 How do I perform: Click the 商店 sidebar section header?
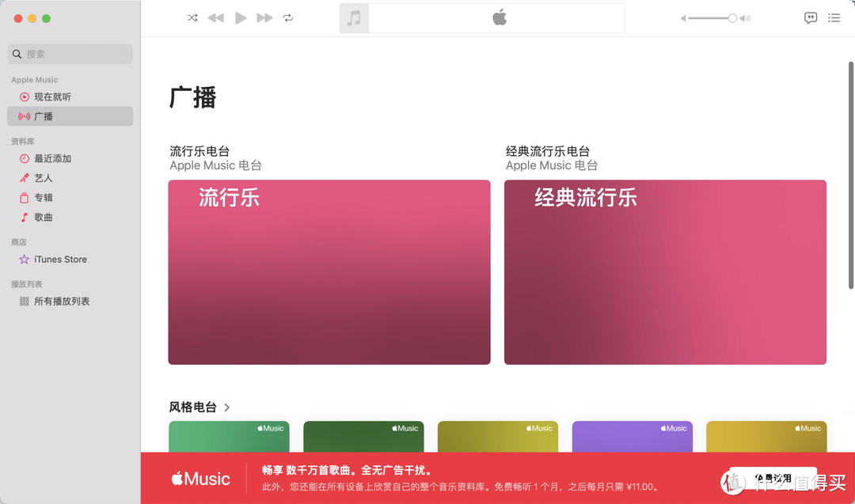(18, 242)
